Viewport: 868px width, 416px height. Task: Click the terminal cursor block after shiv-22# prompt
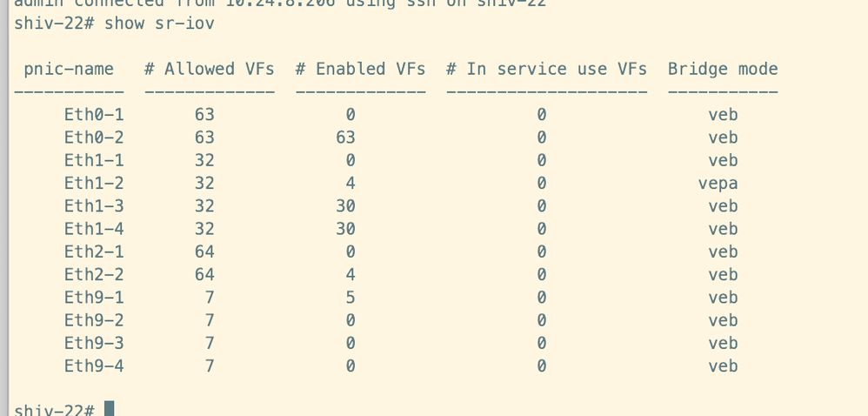(x=109, y=408)
